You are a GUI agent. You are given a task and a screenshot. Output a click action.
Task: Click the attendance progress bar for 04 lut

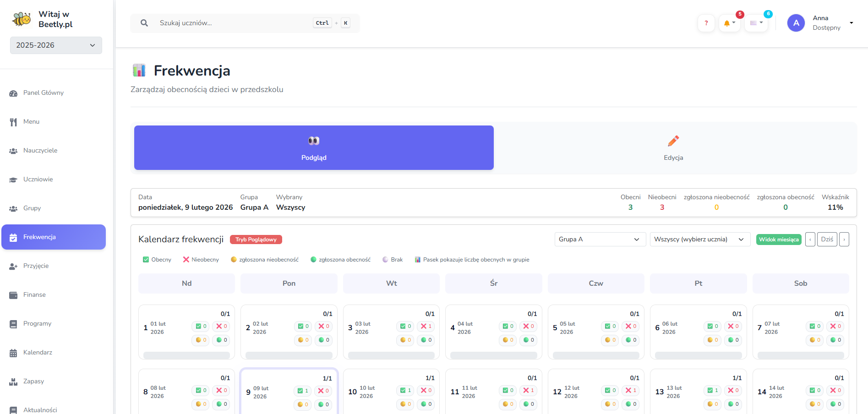(x=493, y=355)
